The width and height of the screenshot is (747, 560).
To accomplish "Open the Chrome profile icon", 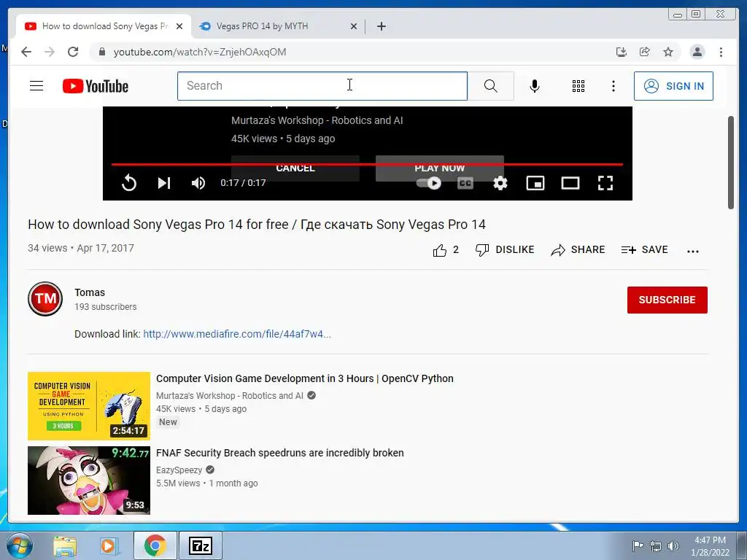I will click(x=697, y=52).
